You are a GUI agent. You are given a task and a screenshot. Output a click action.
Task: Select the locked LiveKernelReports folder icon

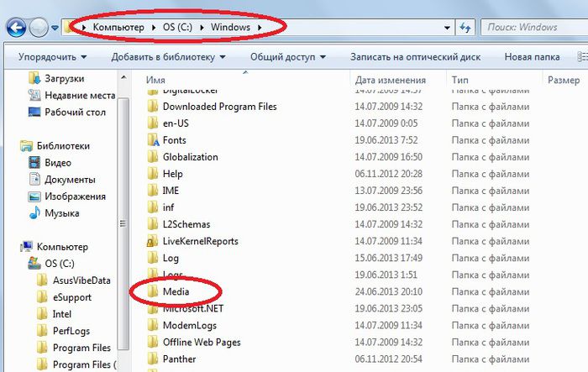coord(152,241)
